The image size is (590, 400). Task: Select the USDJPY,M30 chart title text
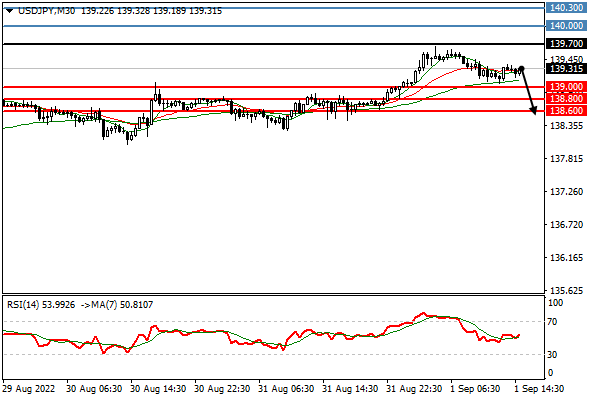46,11
